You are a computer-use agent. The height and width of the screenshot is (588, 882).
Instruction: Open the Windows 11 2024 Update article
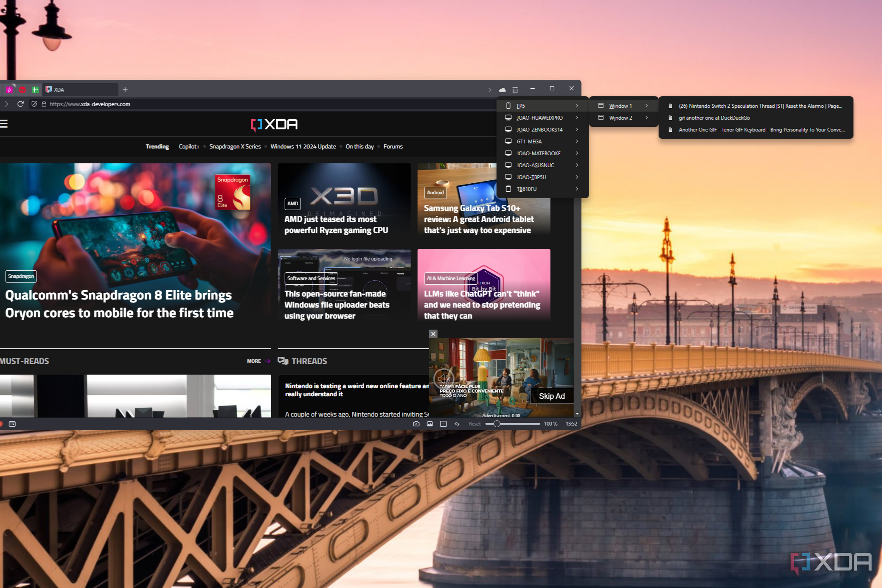coord(303,146)
